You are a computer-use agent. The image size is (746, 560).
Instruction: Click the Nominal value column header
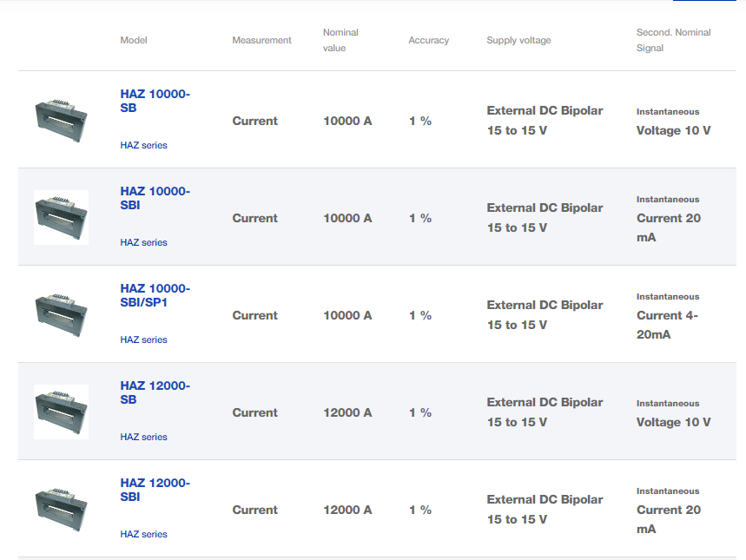(340, 40)
